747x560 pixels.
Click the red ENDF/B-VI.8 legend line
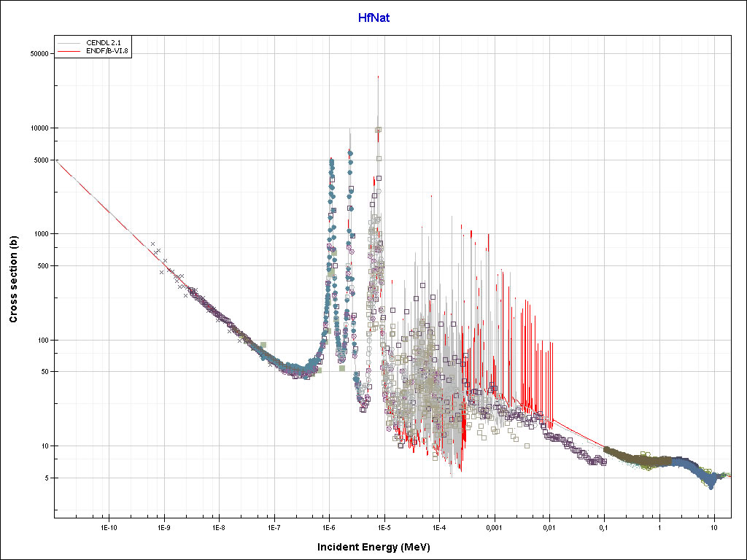click(x=71, y=52)
